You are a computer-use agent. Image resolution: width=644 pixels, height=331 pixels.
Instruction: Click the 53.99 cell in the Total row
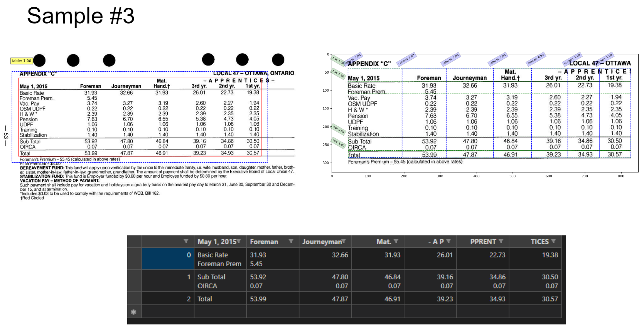pos(273,299)
